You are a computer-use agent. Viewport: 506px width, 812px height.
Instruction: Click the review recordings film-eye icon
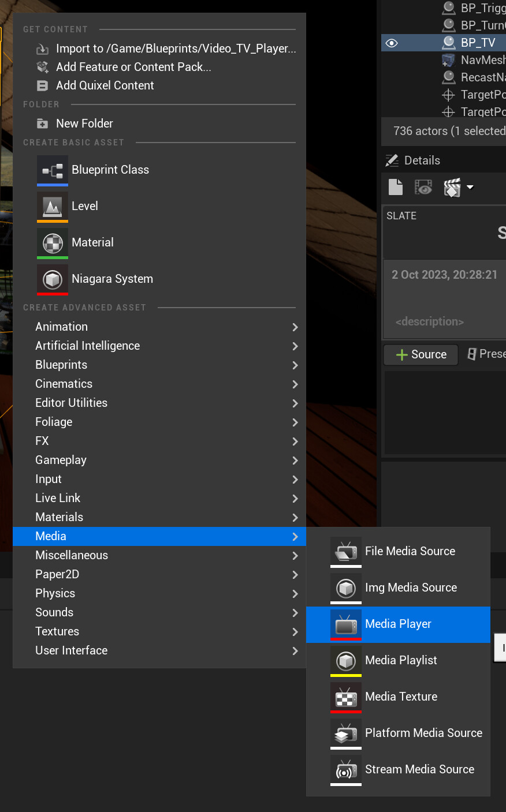pos(423,187)
